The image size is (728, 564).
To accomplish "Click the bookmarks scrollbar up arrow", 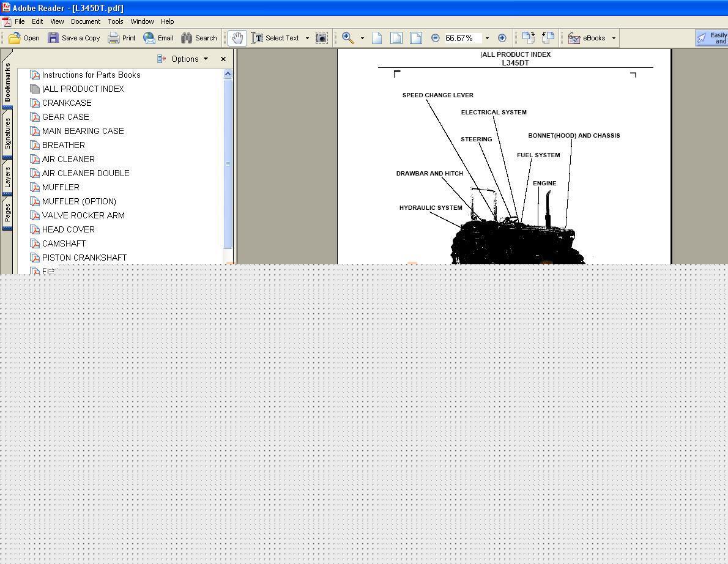I will click(228, 73).
